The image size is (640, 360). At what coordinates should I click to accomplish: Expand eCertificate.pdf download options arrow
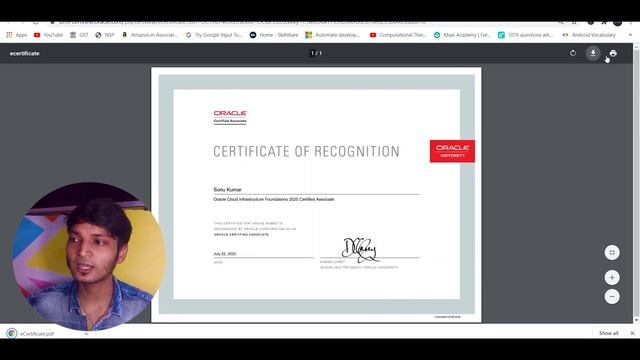point(86,333)
